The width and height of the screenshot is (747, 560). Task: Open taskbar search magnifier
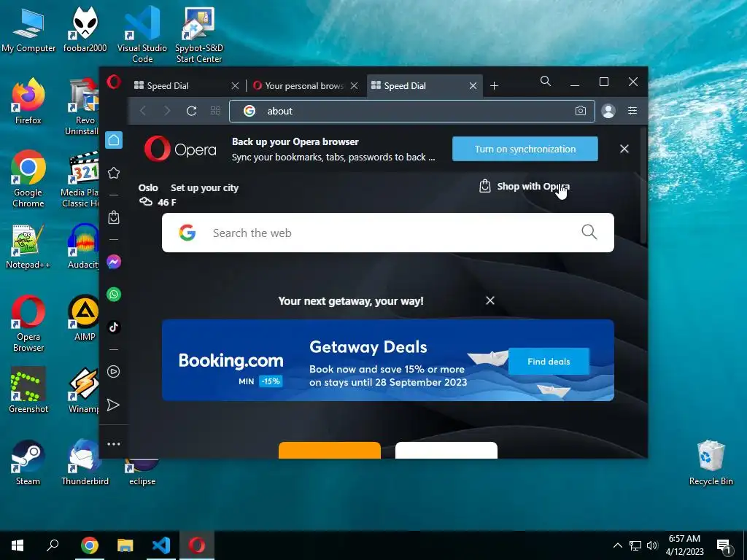pos(53,545)
